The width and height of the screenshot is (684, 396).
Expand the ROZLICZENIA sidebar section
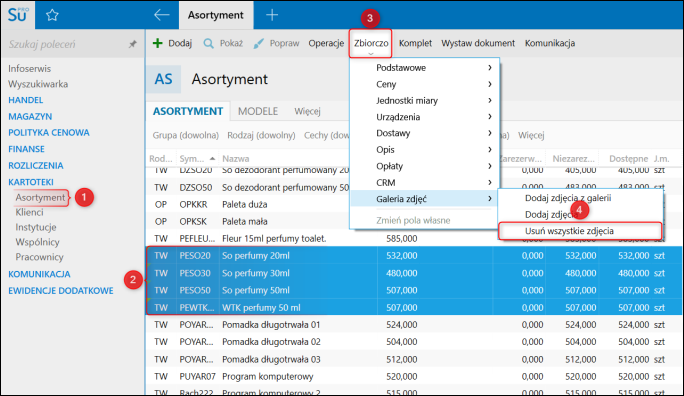pyautogui.click(x=36, y=166)
